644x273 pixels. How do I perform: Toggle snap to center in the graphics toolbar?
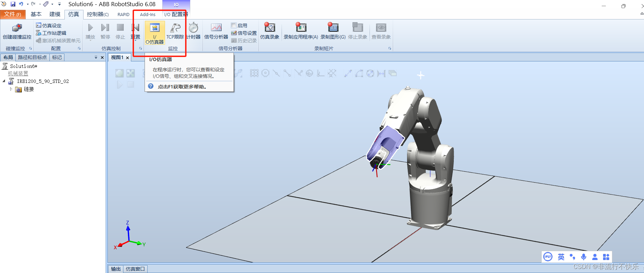tap(265, 73)
